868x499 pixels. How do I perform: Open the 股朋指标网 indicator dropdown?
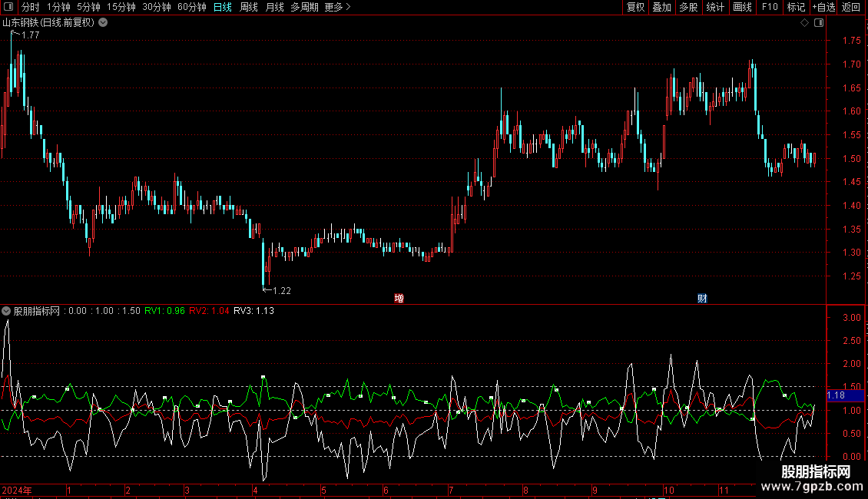coord(6,311)
